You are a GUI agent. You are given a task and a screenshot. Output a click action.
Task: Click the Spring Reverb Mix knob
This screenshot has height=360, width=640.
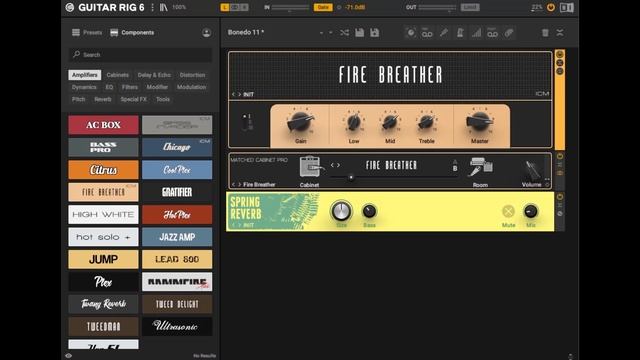531,211
